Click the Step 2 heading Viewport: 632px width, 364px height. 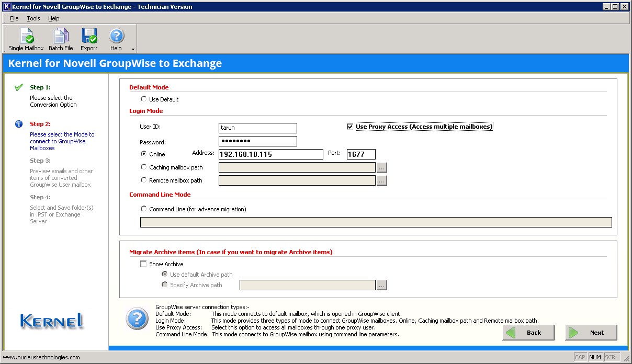click(x=40, y=124)
